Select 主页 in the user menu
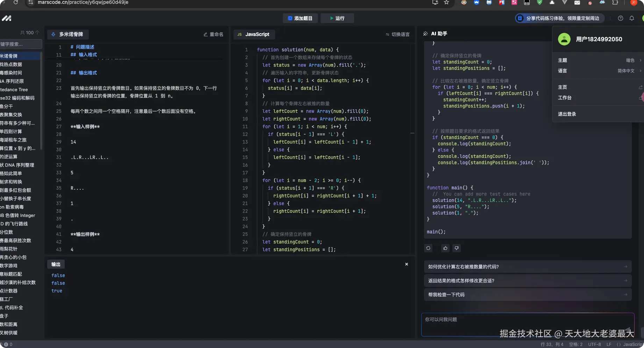This screenshot has height=348, width=644. [x=563, y=87]
